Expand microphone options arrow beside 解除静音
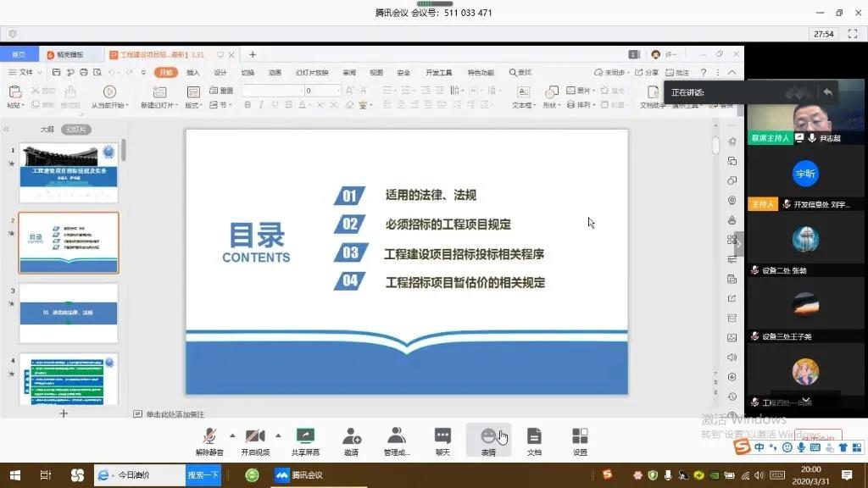 tap(232, 434)
